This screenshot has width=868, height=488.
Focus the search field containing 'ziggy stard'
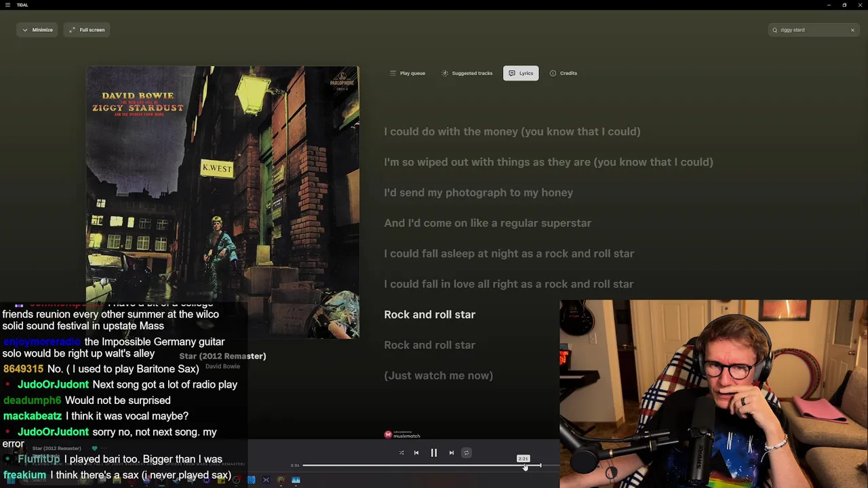[813, 30]
